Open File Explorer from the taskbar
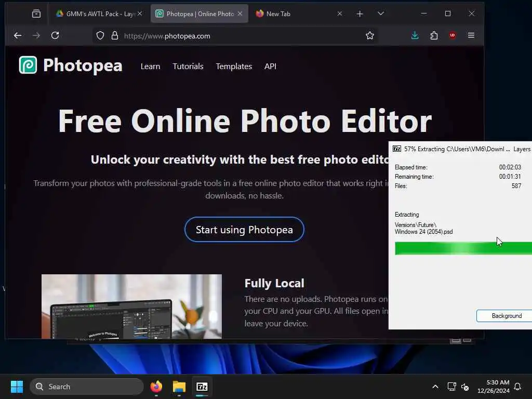 click(179, 387)
